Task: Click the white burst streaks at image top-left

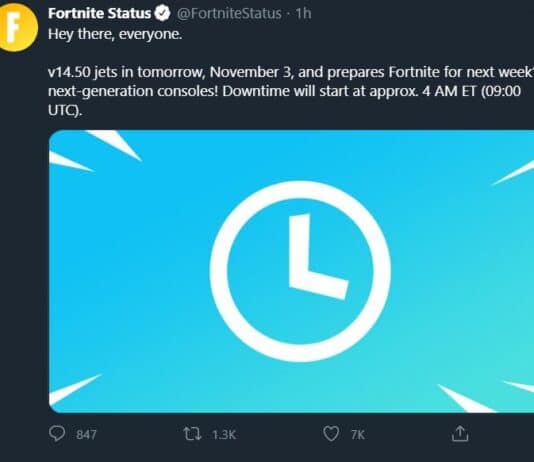Action: click(95, 150)
